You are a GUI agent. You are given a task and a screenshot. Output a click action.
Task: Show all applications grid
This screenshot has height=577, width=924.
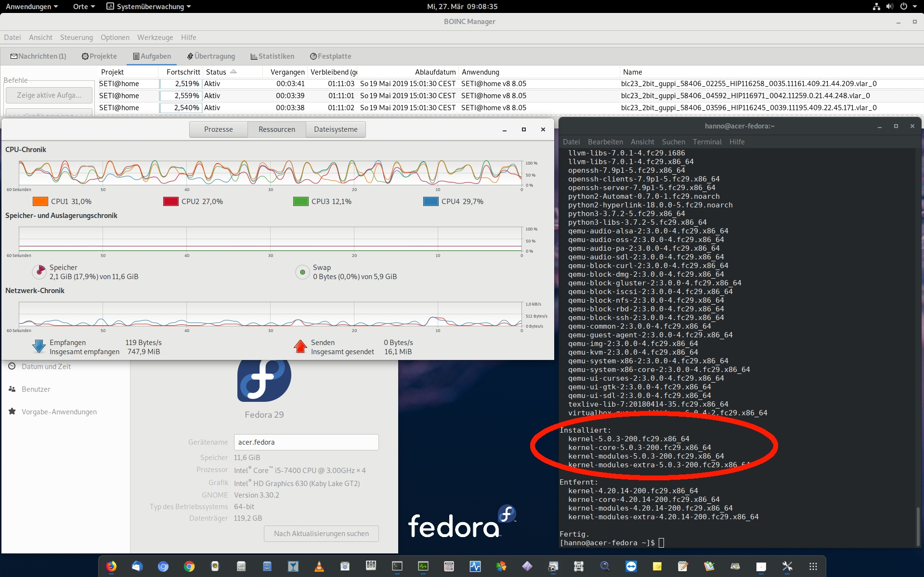click(813, 566)
